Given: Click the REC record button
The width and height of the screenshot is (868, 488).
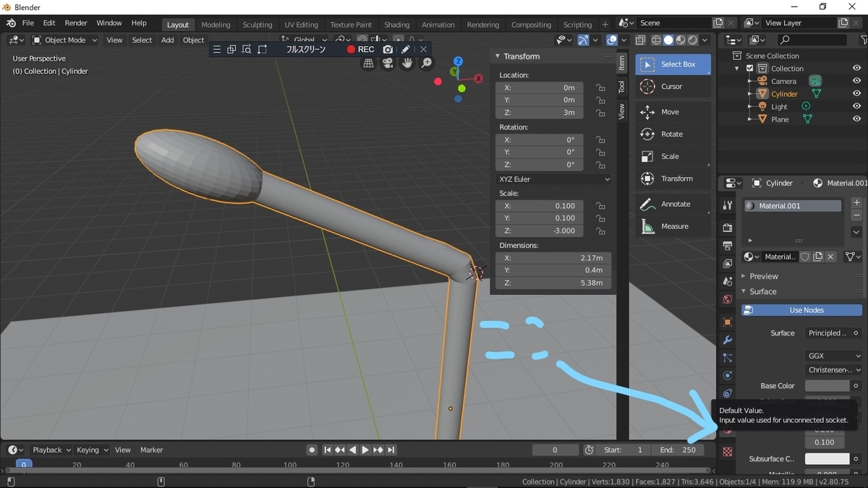Looking at the screenshot, I should [x=360, y=49].
